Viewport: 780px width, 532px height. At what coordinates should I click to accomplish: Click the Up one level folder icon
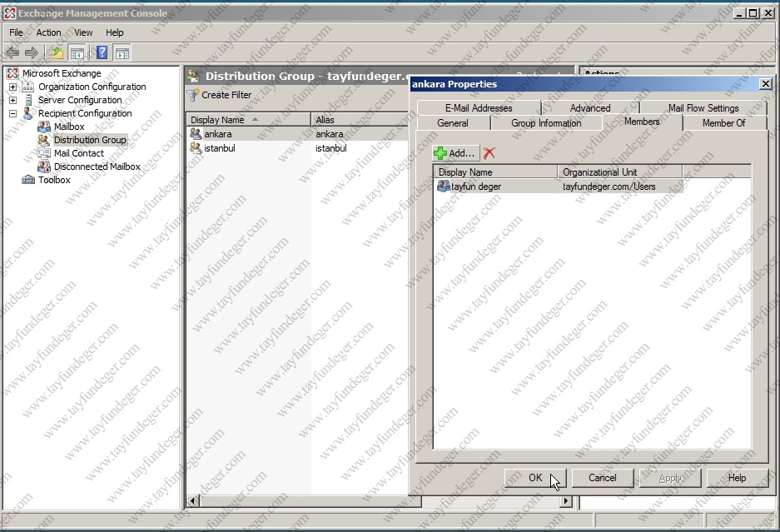pos(57,52)
